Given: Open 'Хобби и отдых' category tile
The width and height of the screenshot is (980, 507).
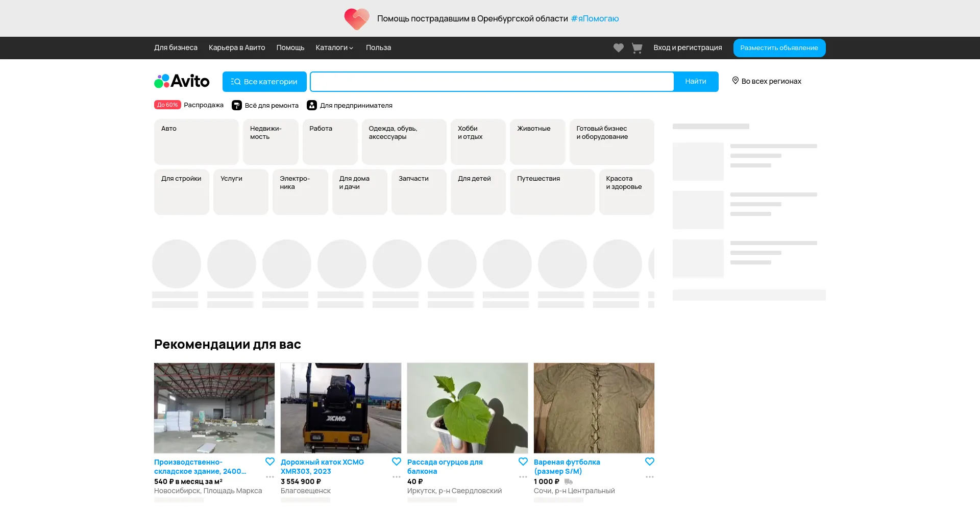Looking at the screenshot, I should pyautogui.click(x=478, y=142).
